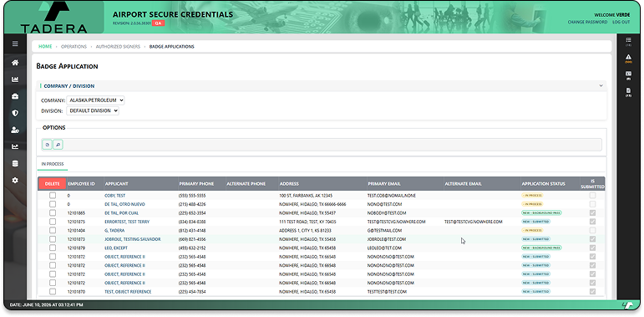Open applicant G, TADERA

point(114,231)
